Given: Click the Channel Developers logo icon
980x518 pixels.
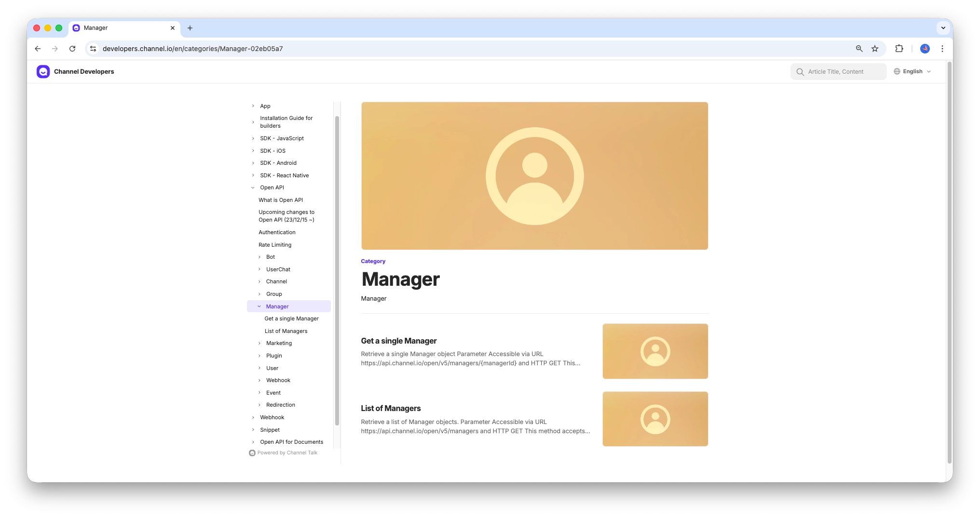Looking at the screenshot, I should pyautogui.click(x=43, y=71).
